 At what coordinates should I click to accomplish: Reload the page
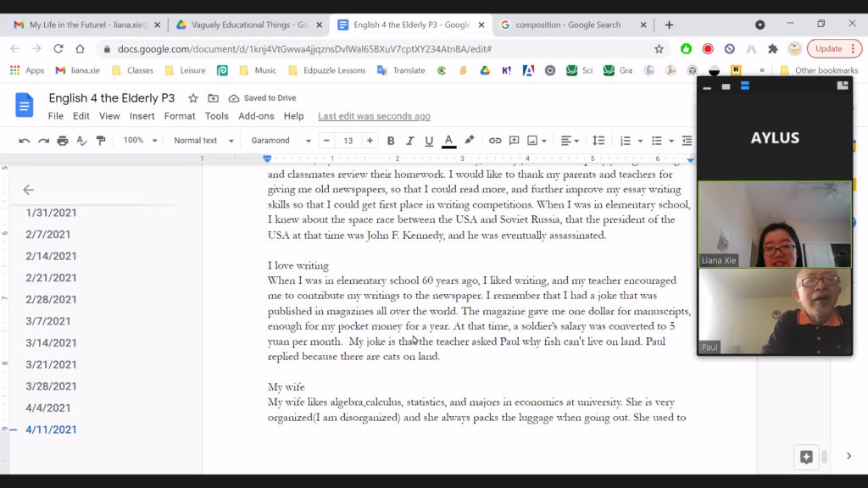pyautogui.click(x=58, y=48)
